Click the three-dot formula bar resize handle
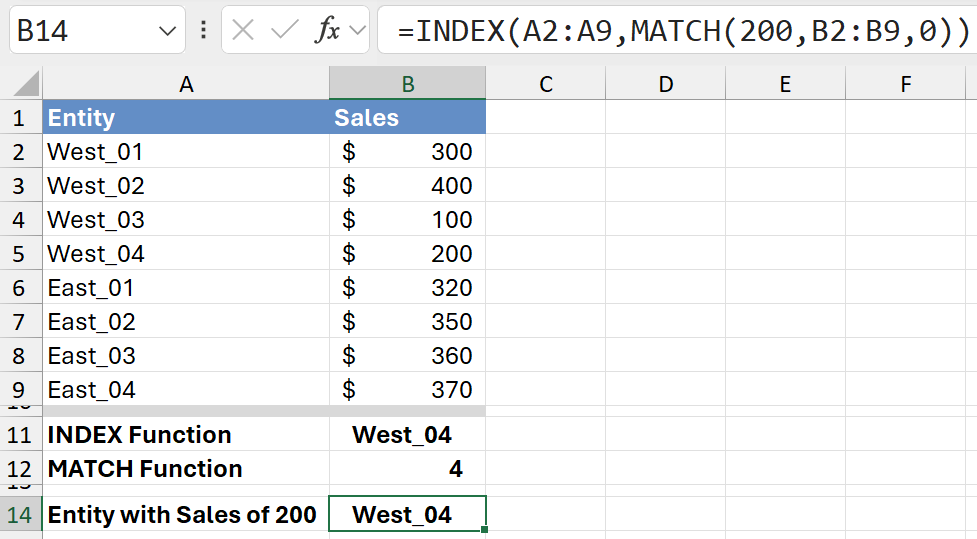 click(x=203, y=29)
